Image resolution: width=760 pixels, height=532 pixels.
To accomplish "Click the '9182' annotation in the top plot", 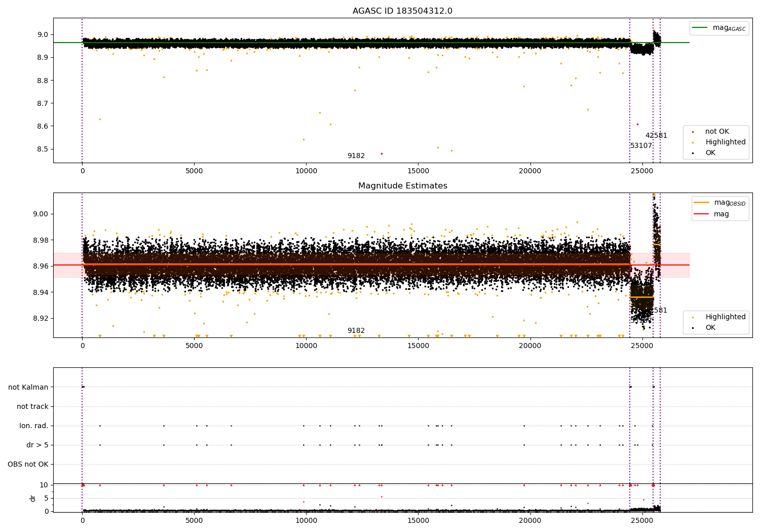I will 356,156.
